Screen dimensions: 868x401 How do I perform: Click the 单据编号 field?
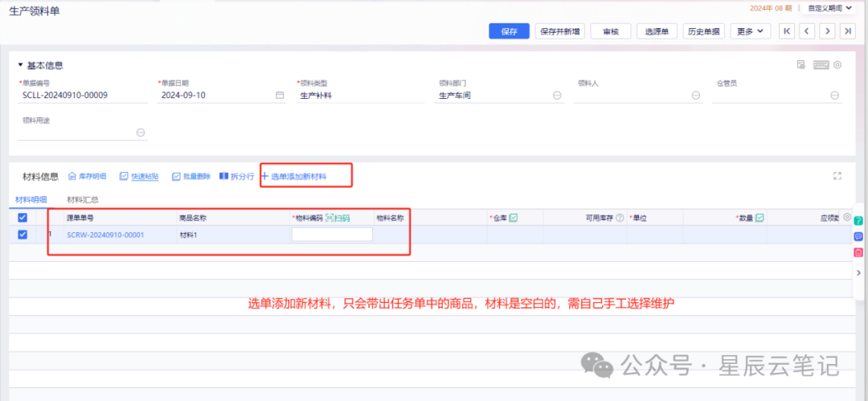coord(83,96)
